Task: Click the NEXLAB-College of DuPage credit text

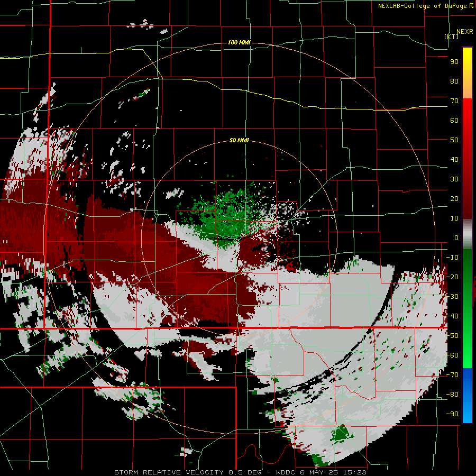Action: click(x=426, y=6)
